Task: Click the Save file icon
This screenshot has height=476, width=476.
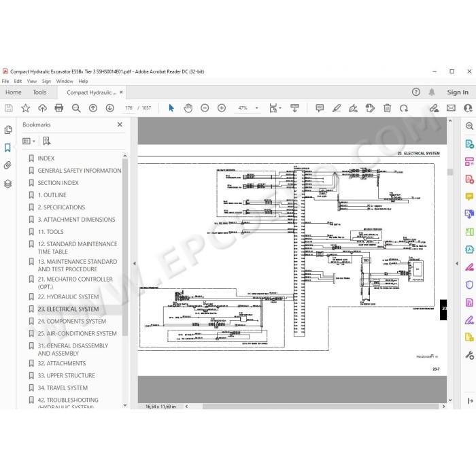Action: coord(9,108)
